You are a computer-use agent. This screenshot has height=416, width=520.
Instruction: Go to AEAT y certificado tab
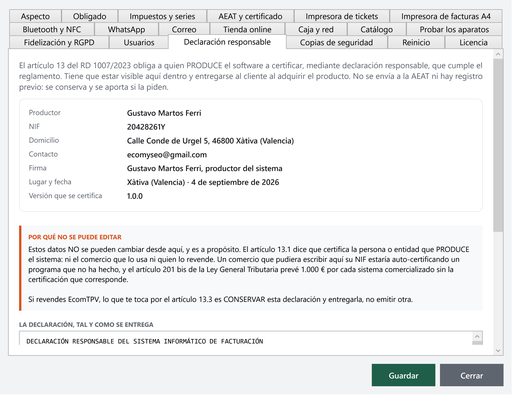250,16
